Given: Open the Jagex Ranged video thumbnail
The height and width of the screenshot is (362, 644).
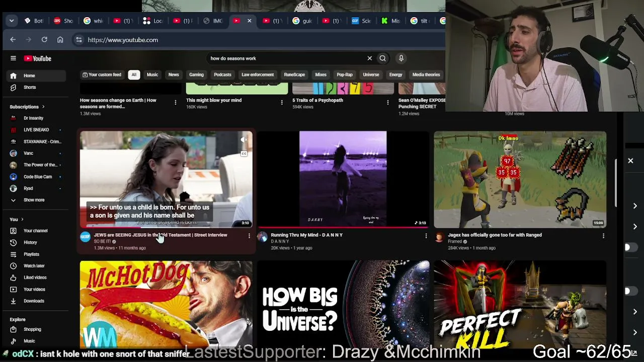Looking at the screenshot, I should coord(520,179).
